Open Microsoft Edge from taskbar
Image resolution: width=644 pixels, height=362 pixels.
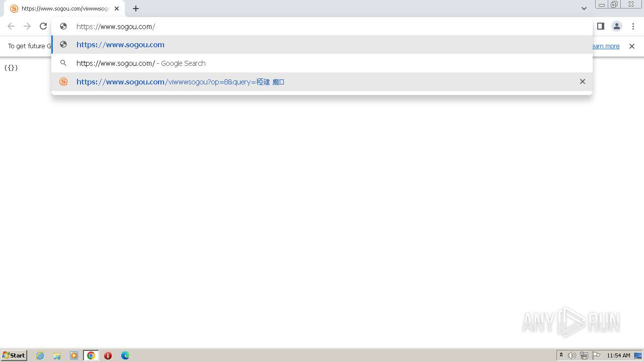(125, 355)
